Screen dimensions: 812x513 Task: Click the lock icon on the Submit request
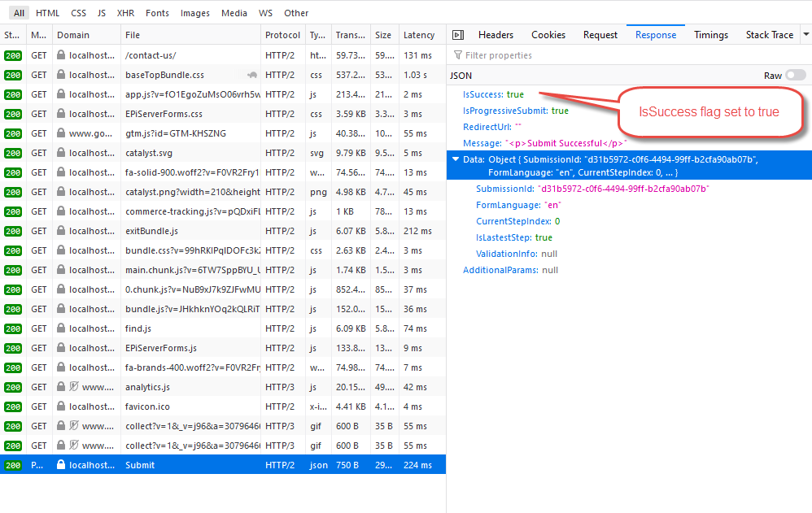(61, 465)
